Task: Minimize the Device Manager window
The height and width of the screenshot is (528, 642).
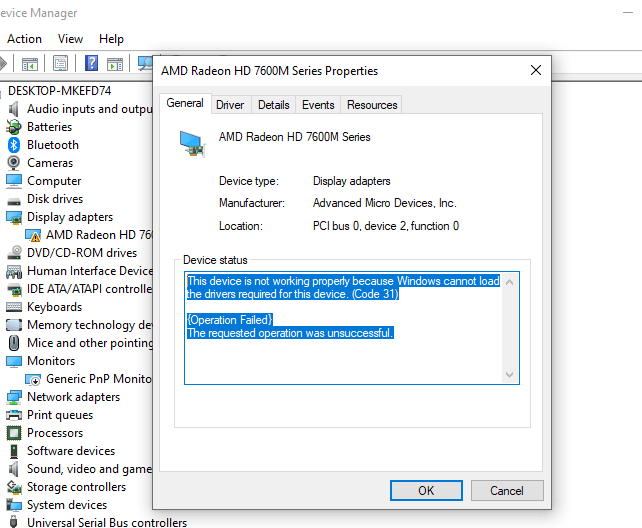Action: pyautogui.click(x=628, y=13)
